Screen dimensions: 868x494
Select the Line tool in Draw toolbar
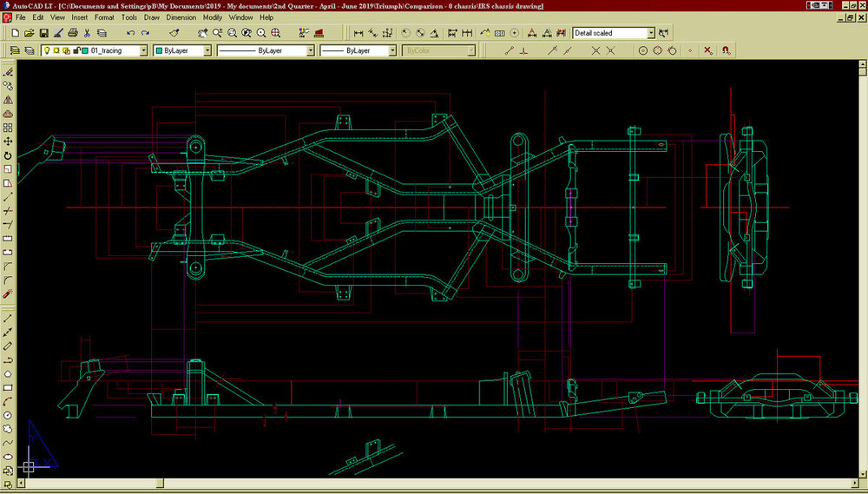9,318
